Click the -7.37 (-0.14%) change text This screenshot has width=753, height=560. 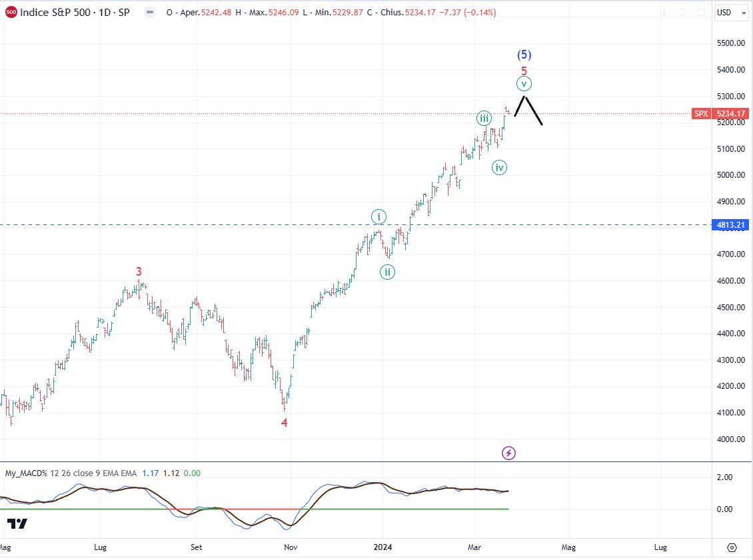[468, 13]
